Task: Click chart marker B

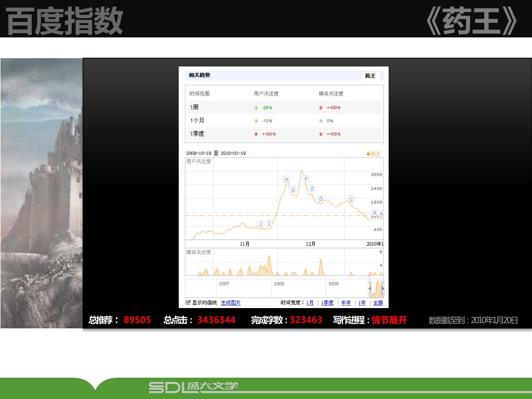Action: click(375, 212)
